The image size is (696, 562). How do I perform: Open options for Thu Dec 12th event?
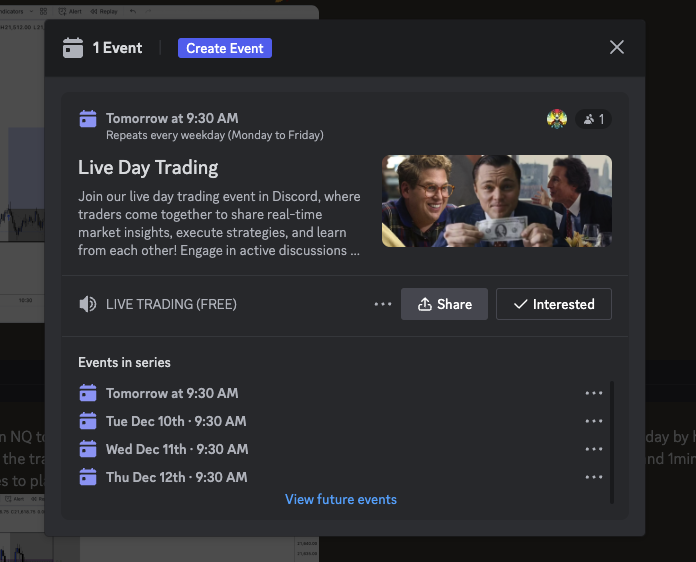(593, 477)
